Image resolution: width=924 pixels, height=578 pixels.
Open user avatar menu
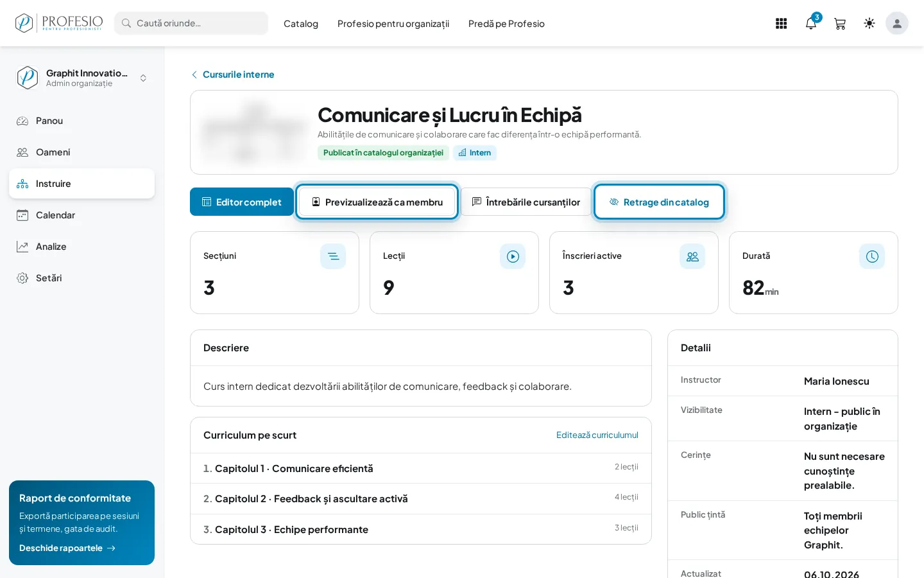897,23
